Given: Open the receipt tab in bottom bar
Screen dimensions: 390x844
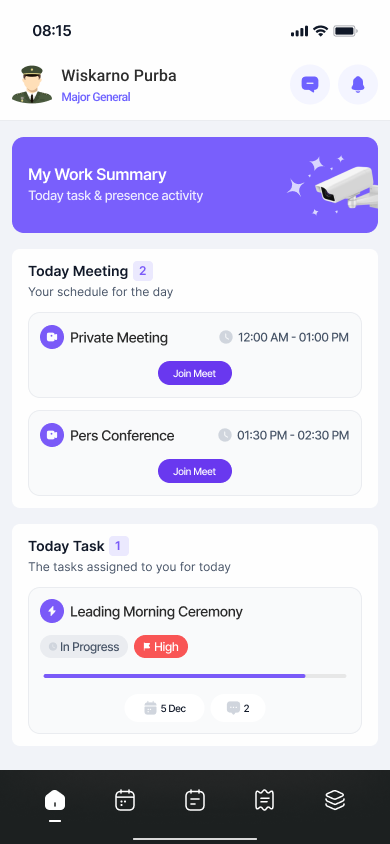Looking at the screenshot, I should pos(265,800).
